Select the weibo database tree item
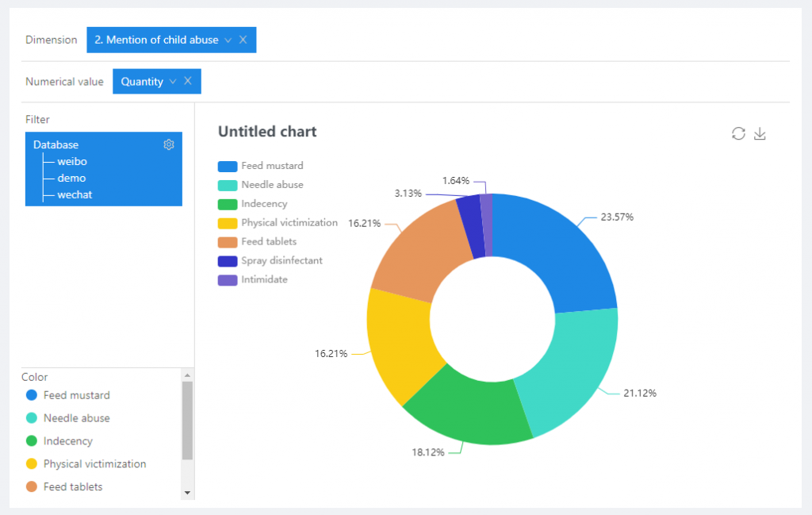This screenshot has width=812, height=515. [x=72, y=161]
